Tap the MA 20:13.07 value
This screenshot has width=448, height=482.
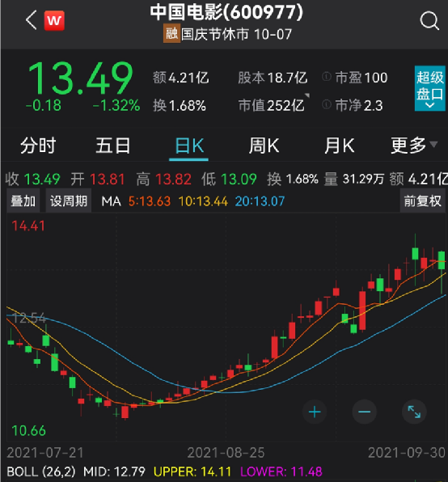(260, 201)
